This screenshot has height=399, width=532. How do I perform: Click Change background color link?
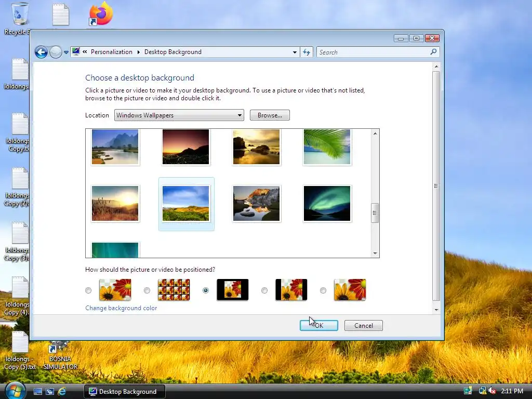[x=121, y=308]
